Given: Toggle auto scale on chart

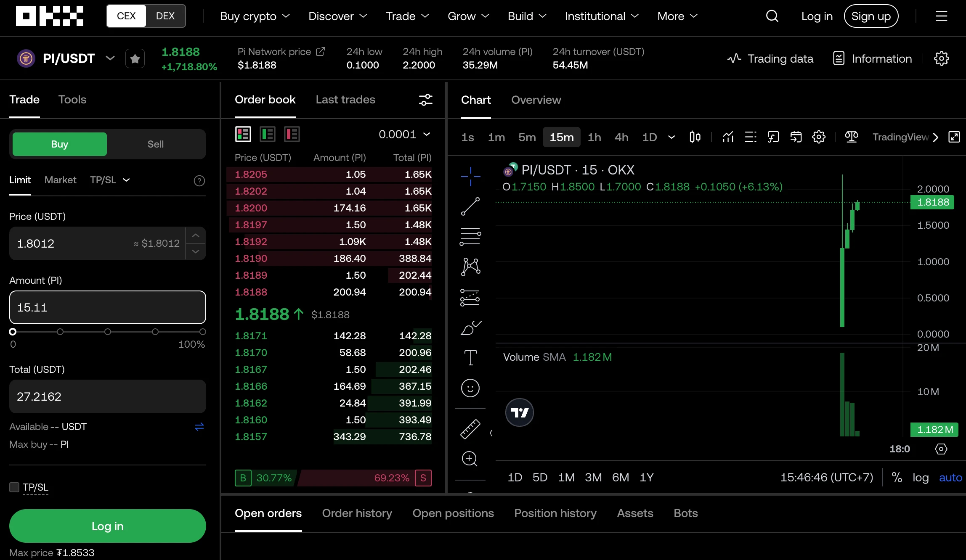Looking at the screenshot, I should [x=950, y=478].
